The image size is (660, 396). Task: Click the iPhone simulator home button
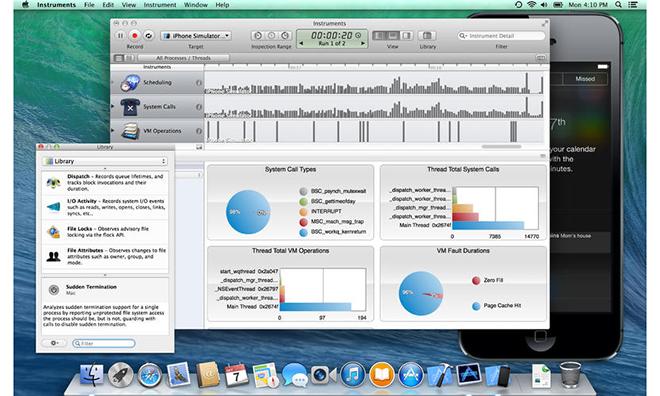pyautogui.click(x=540, y=336)
